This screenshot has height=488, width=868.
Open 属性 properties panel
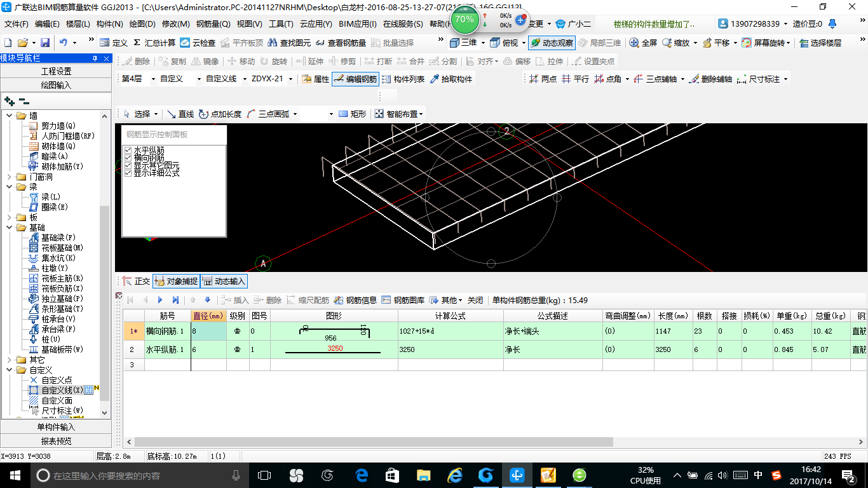pos(316,79)
